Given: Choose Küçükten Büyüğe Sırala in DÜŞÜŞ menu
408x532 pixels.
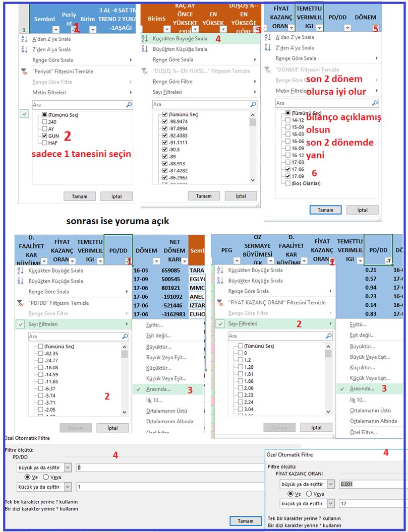Looking at the screenshot, I should (x=200, y=38).
